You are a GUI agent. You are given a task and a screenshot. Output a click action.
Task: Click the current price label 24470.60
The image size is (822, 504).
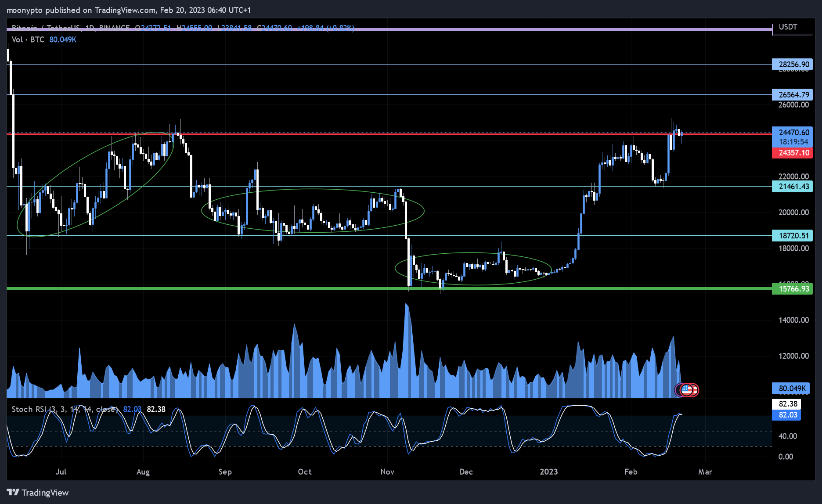click(793, 132)
